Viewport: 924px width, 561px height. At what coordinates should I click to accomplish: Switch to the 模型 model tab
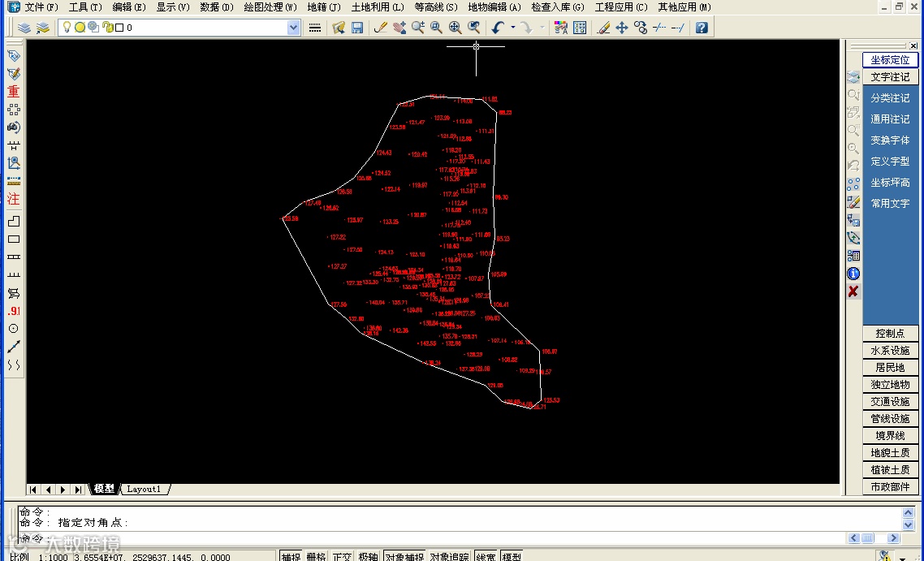tap(104, 489)
